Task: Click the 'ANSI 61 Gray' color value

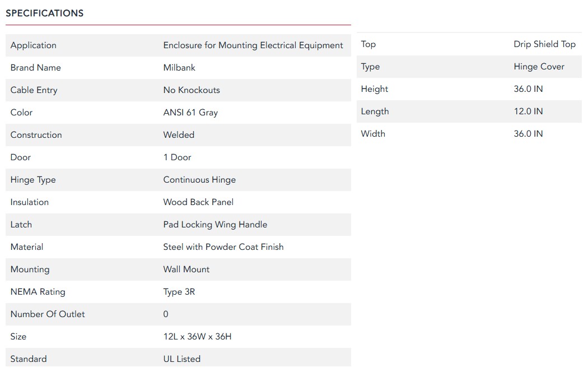Action: tap(190, 113)
